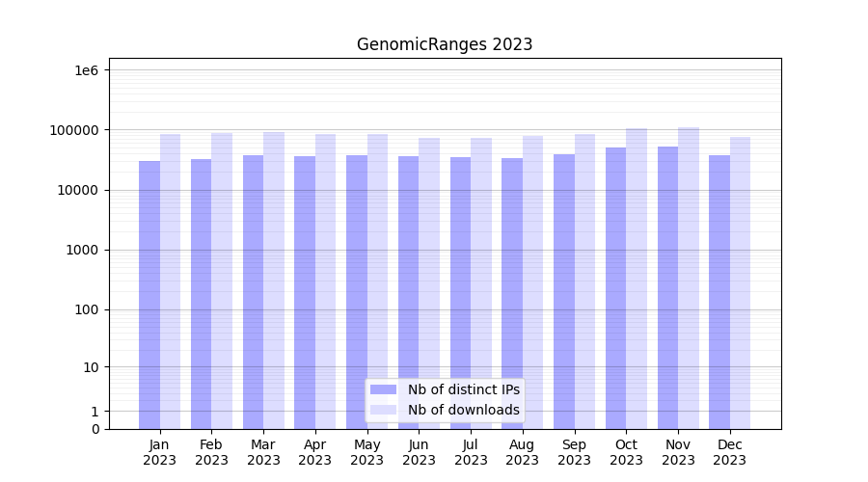Select the Nov 2023 downloads bar
868x482 pixels.
pyautogui.click(x=689, y=278)
